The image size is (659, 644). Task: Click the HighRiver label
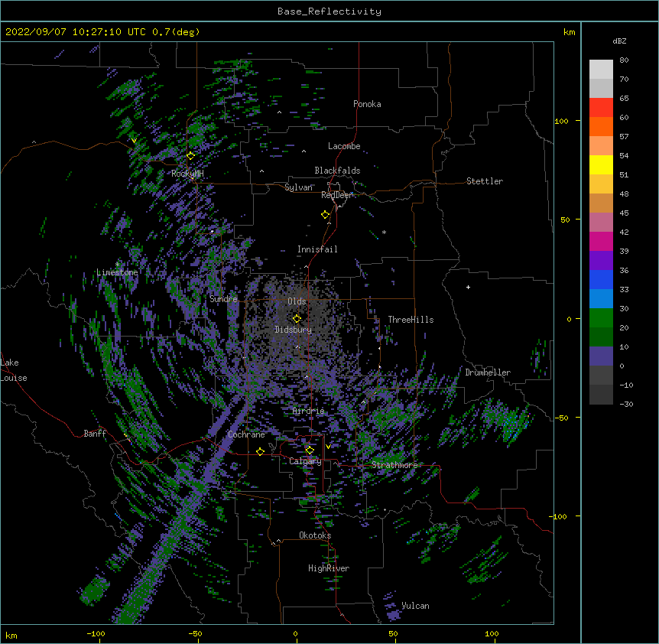point(329,568)
